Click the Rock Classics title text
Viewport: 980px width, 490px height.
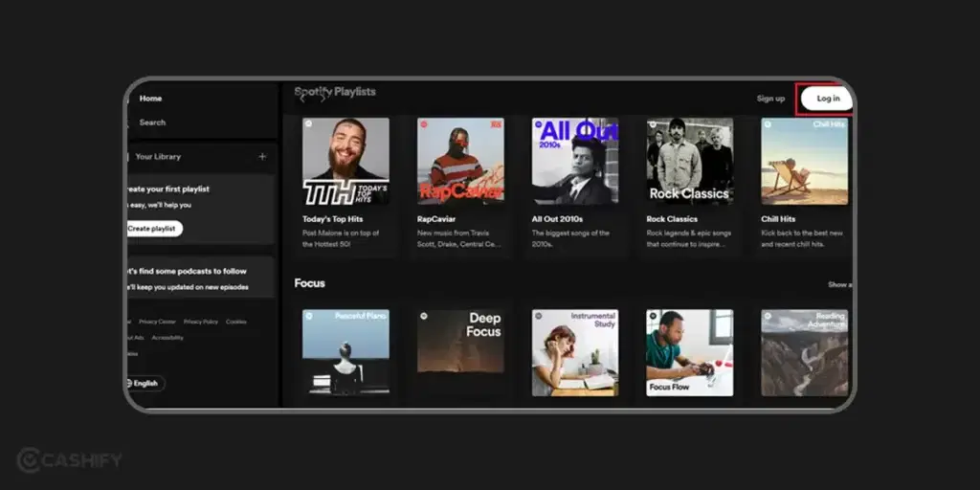pos(672,219)
